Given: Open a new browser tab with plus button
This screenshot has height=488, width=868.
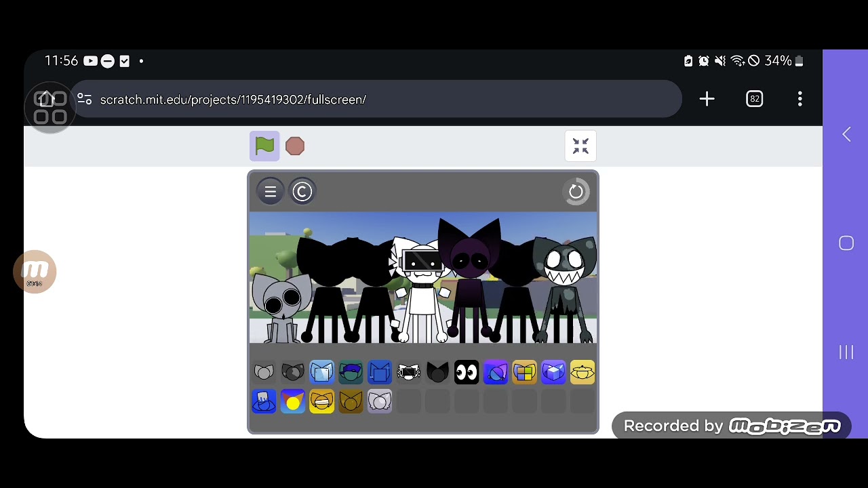Looking at the screenshot, I should click(x=707, y=99).
